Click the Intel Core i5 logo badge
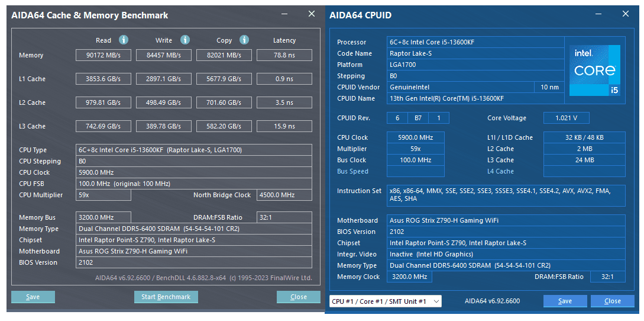 [594, 70]
